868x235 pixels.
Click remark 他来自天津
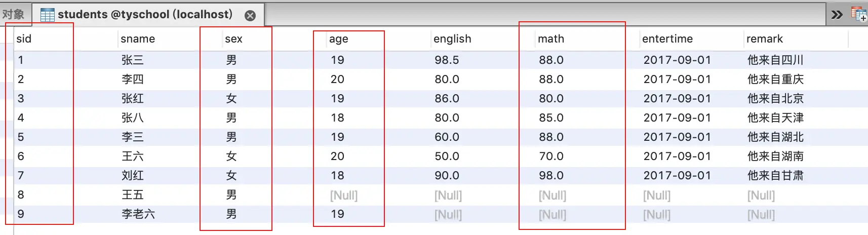click(x=775, y=118)
